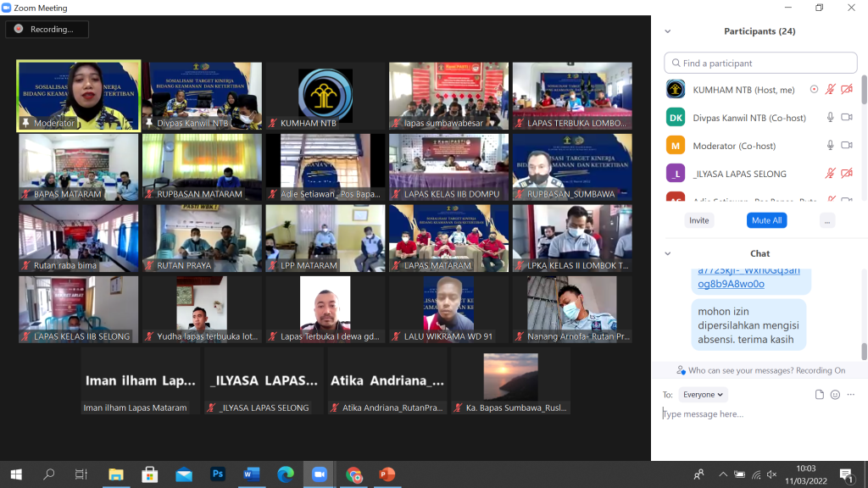Collapse the Participants panel chevron

(x=668, y=31)
